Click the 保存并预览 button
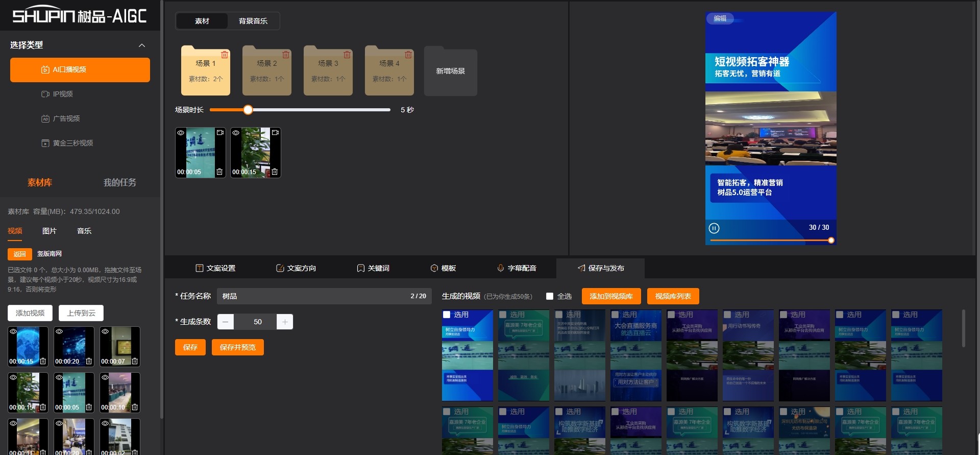The width and height of the screenshot is (980, 455). (x=238, y=347)
